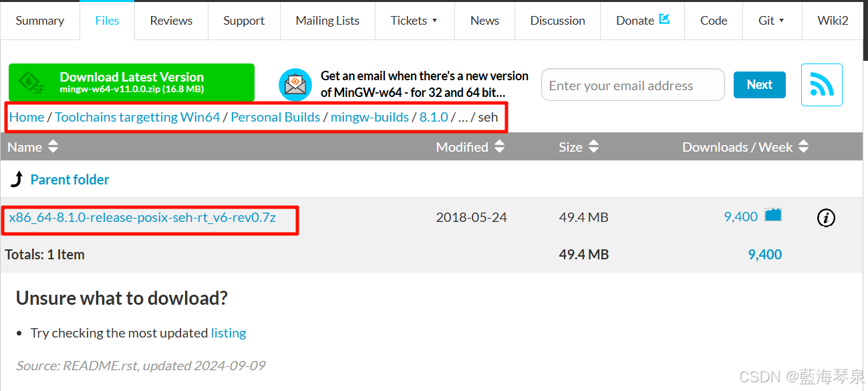The width and height of the screenshot is (868, 391).
Task: Open the Support tab
Action: pyautogui.click(x=244, y=21)
